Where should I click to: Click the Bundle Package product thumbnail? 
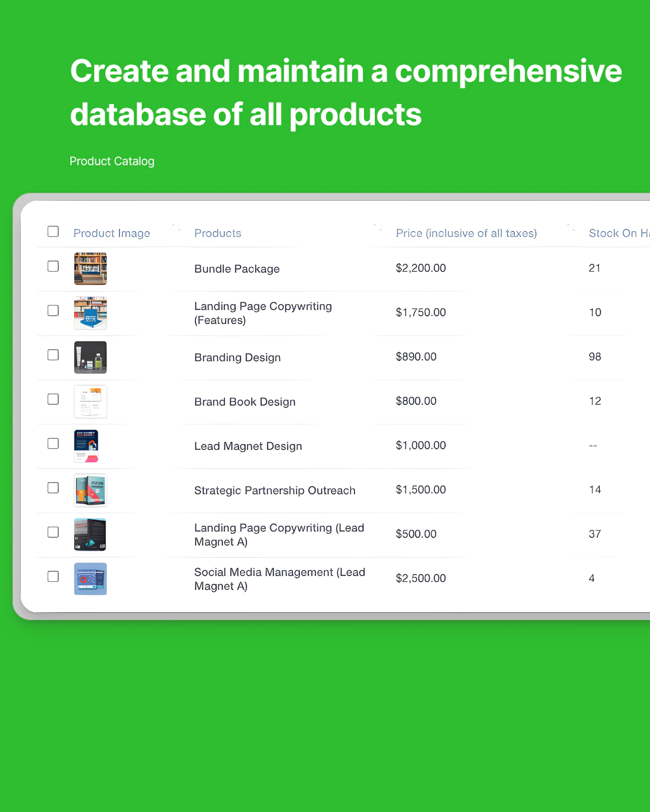coord(90,269)
